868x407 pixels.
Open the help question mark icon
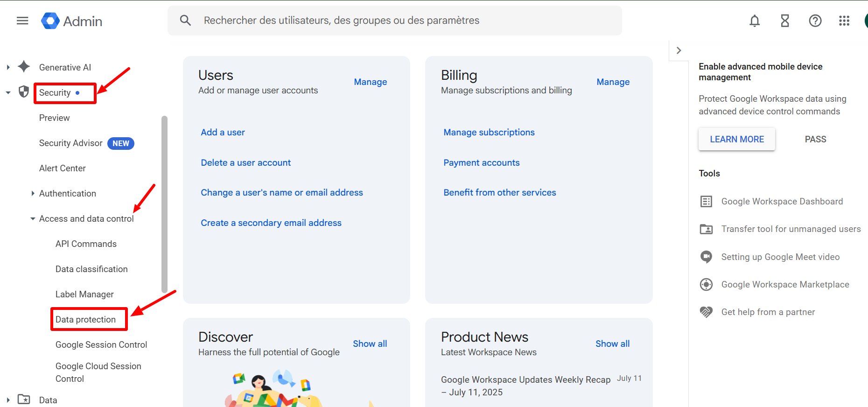[815, 21]
